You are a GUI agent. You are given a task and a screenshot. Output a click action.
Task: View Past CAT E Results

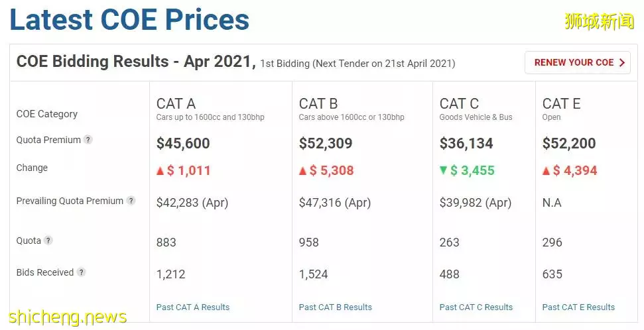click(578, 307)
